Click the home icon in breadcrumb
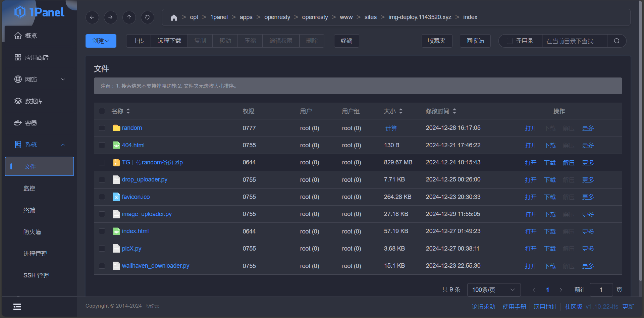This screenshot has height=318, width=644. click(x=174, y=17)
